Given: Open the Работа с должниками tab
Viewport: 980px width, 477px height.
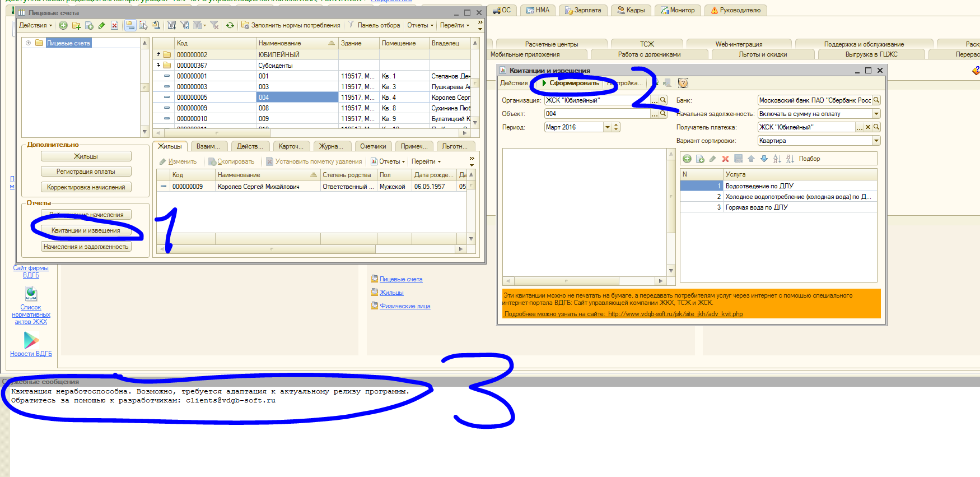Looking at the screenshot, I should tap(649, 54).
